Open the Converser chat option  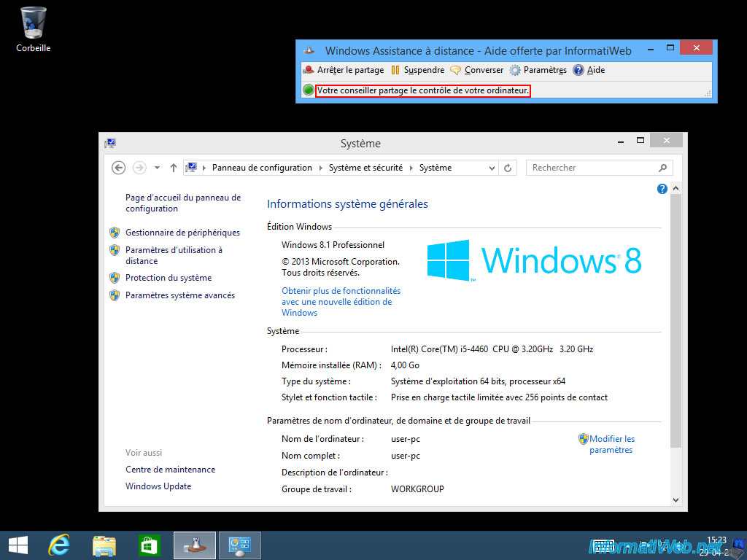(x=477, y=70)
